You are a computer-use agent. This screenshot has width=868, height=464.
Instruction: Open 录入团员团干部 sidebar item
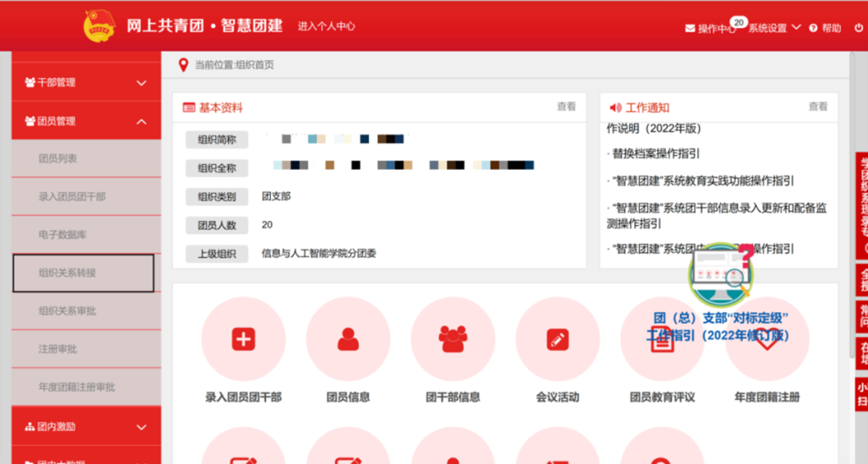tap(86, 197)
